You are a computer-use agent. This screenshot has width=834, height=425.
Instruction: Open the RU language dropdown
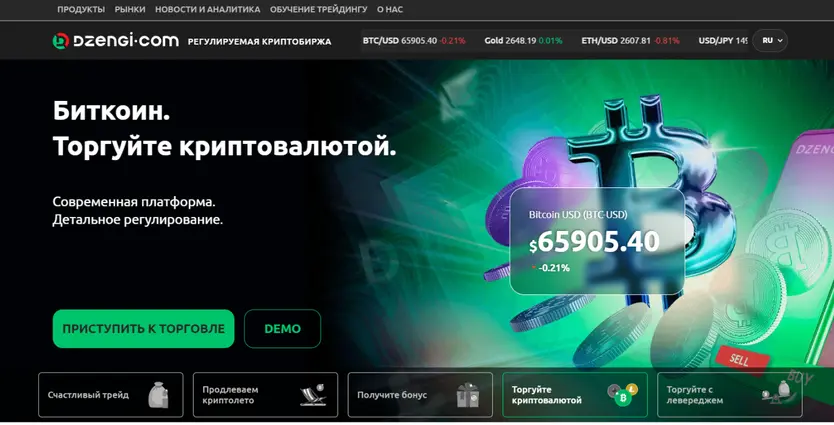point(770,40)
